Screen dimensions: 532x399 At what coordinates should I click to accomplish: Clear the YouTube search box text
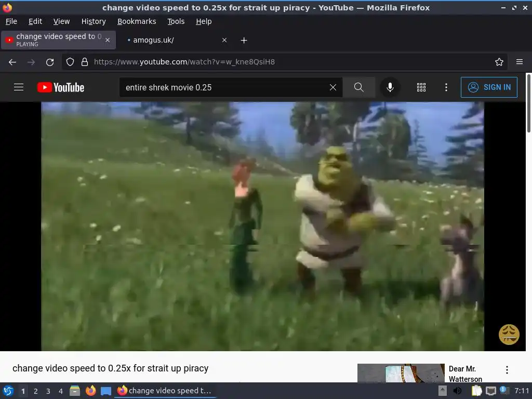[333, 87]
